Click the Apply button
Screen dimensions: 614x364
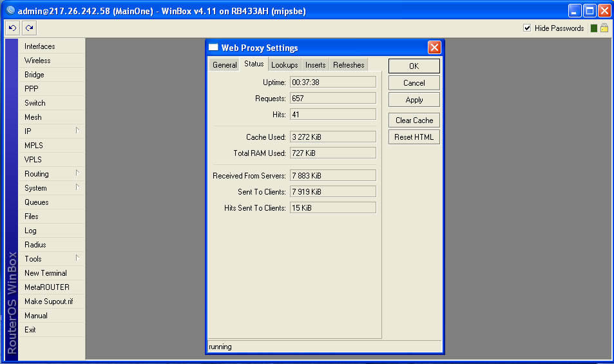click(x=414, y=100)
